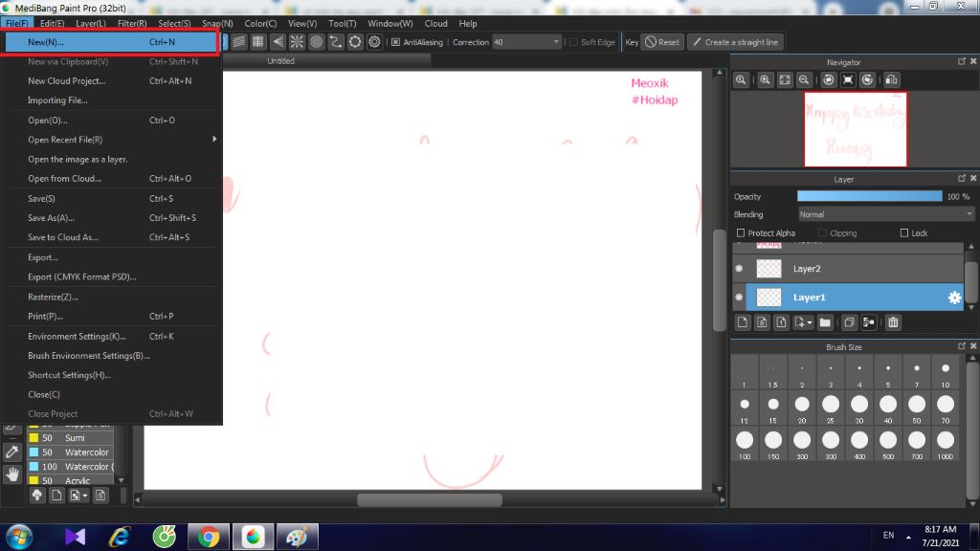This screenshot has width=980, height=551.
Task: Choose Export... menu entry
Action: 113,256
